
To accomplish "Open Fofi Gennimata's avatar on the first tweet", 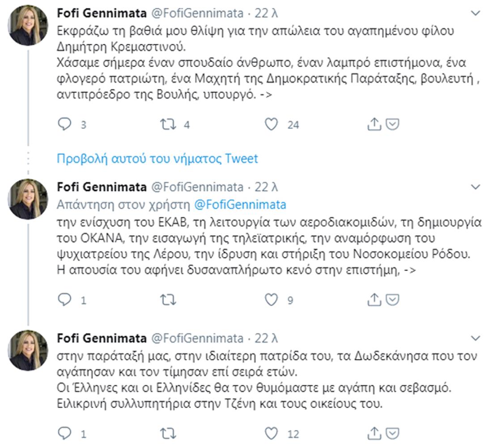I will tap(29, 25).
